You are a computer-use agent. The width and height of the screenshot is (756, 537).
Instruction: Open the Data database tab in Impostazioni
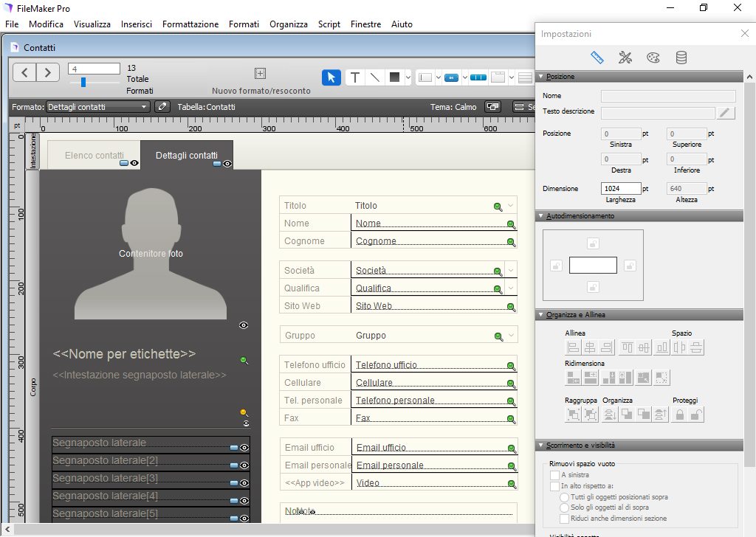click(x=681, y=58)
